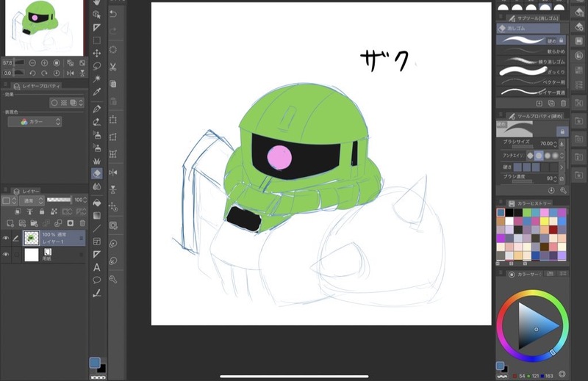Toggle Lock Layer icon in Layer panel
588x381 pixels.
(42, 211)
